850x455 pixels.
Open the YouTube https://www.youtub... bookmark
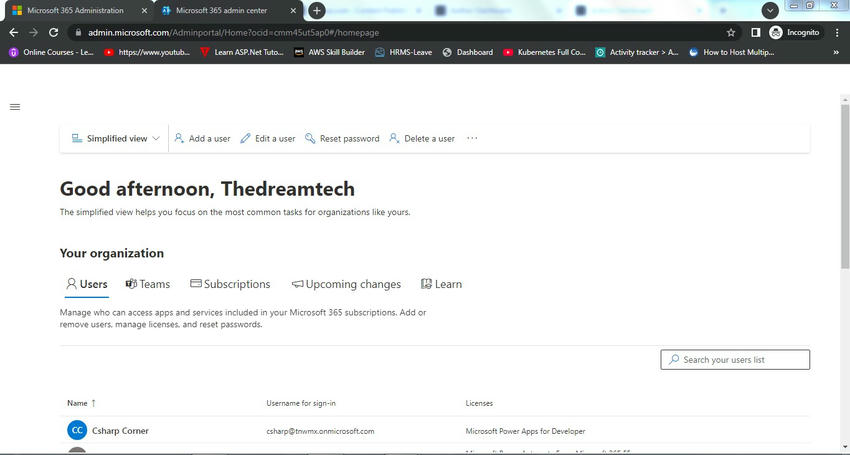(147, 52)
